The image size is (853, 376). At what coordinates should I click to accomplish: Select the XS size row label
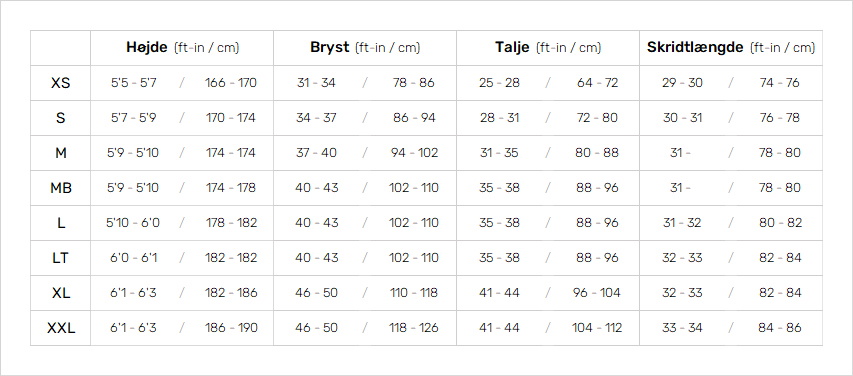[60, 83]
